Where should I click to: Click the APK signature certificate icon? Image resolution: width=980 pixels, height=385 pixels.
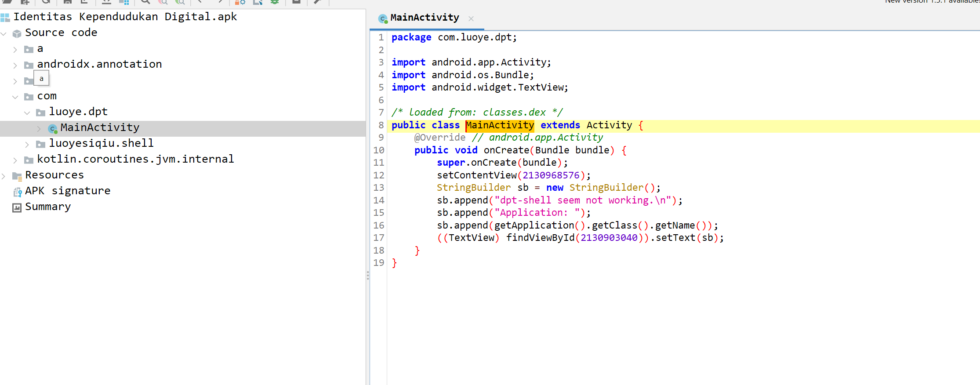point(17,192)
